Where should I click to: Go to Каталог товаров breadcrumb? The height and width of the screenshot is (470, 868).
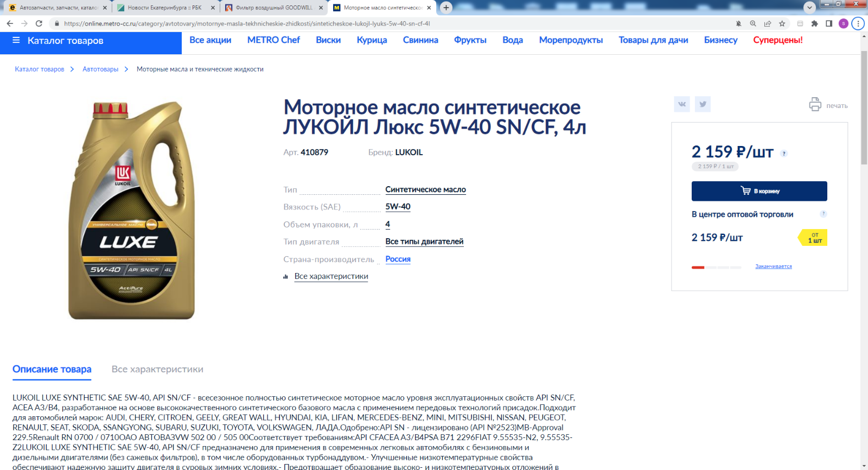tap(40, 69)
